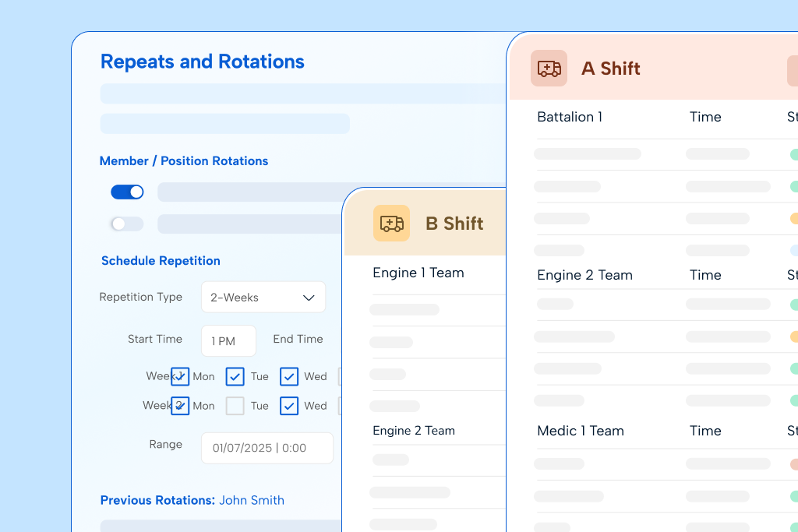This screenshot has width=798, height=532.
Task: Click the Engine 1 Team header in B Shift
Action: (x=418, y=273)
